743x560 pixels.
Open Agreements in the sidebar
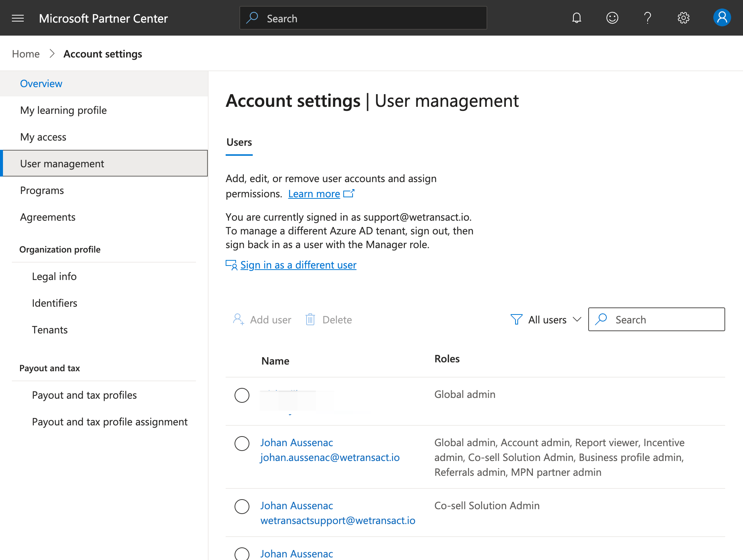104,217
